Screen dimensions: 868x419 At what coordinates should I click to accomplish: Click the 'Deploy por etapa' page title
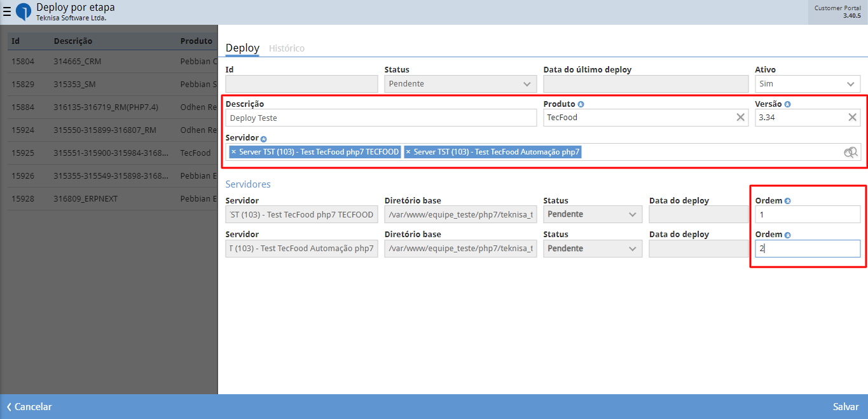(x=76, y=8)
